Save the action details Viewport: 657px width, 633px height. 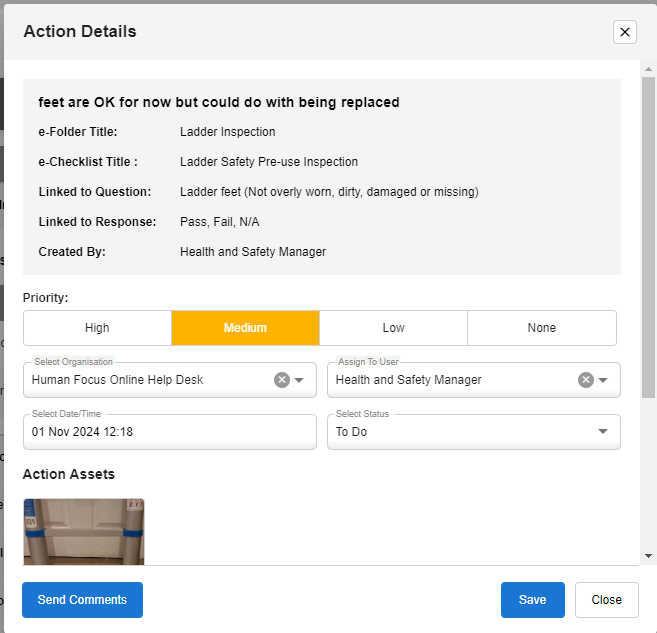pyautogui.click(x=532, y=600)
